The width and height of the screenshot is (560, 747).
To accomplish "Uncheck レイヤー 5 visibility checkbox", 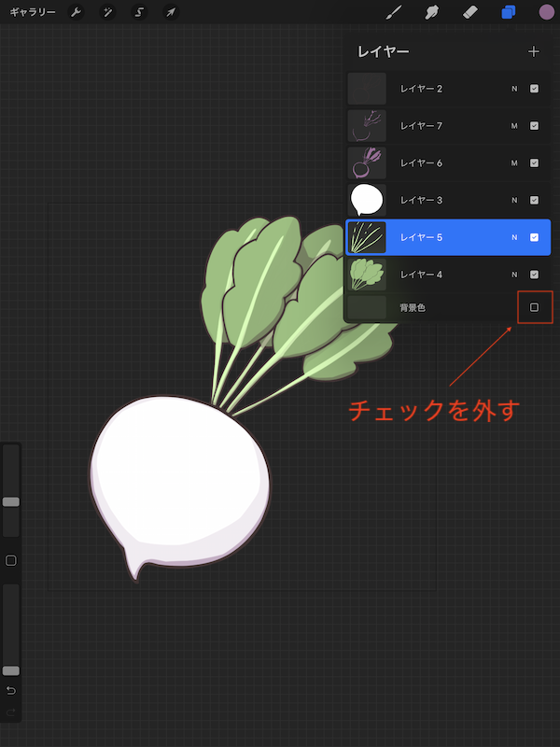I will click(534, 237).
